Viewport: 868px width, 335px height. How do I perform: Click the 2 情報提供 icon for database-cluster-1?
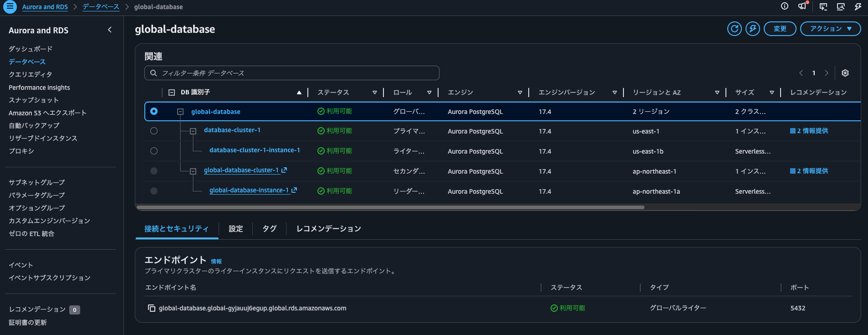pyautogui.click(x=793, y=131)
